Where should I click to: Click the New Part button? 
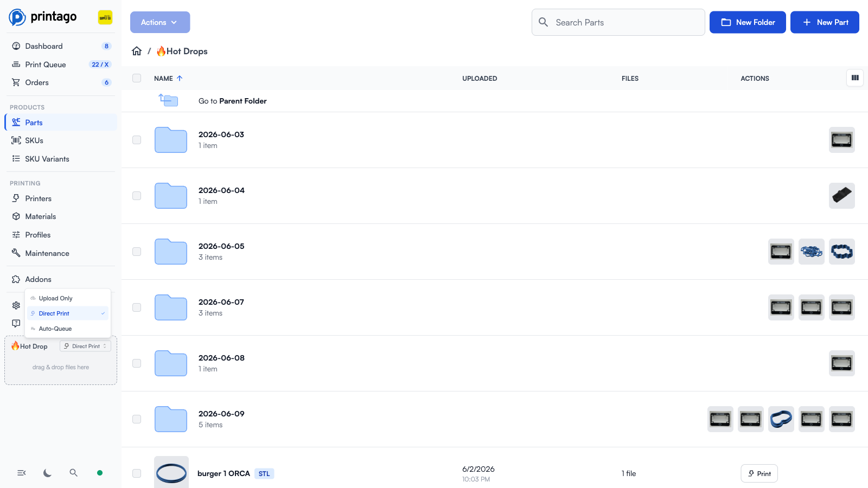point(825,22)
